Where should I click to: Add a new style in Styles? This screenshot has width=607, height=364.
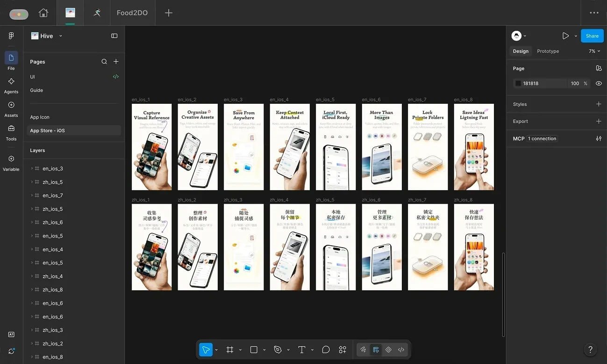click(599, 104)
